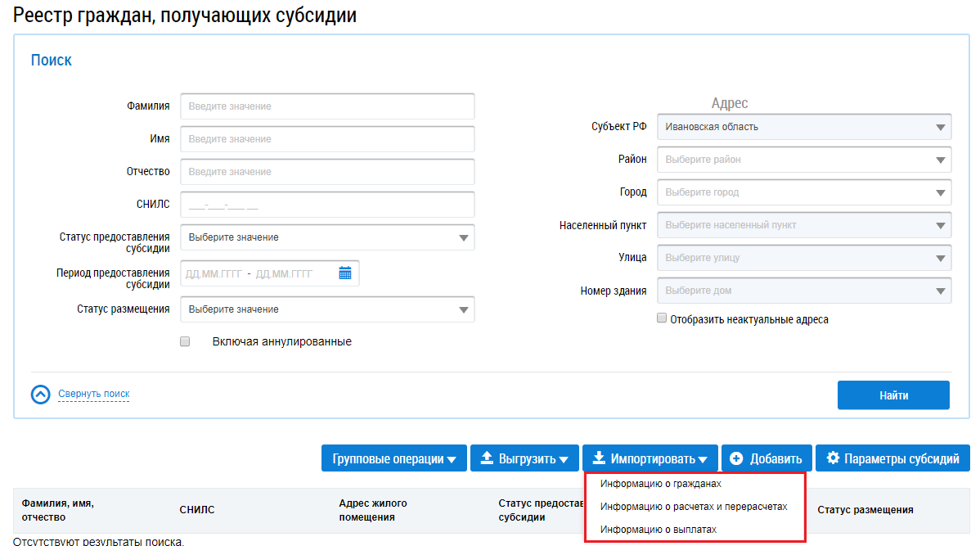Image resolution: width=980 pixels, height=546 pixels.
Task: Focus the СНИЛС input field
Action: 326,205
